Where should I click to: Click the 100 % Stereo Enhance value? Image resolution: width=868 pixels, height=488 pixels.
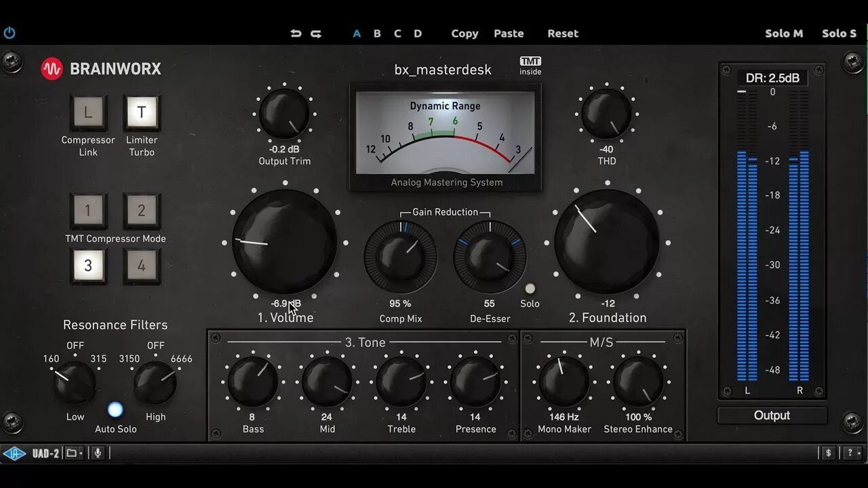[x=638, y=417]
